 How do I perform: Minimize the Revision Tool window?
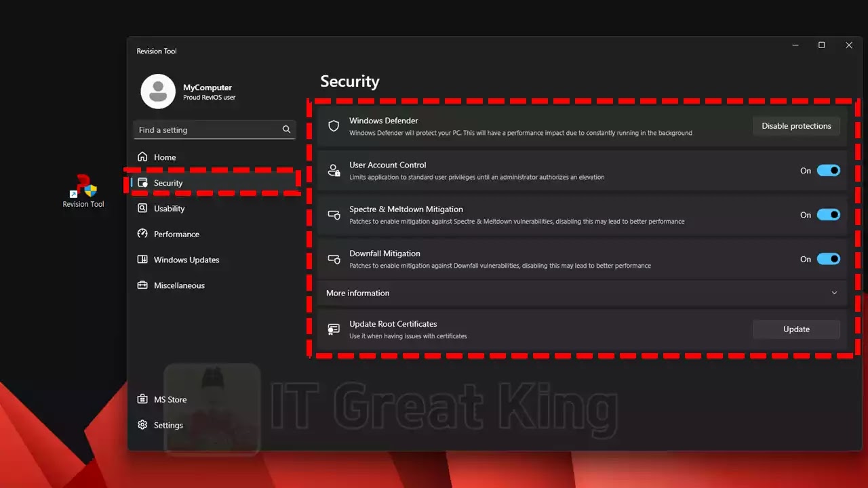(795, 45)
